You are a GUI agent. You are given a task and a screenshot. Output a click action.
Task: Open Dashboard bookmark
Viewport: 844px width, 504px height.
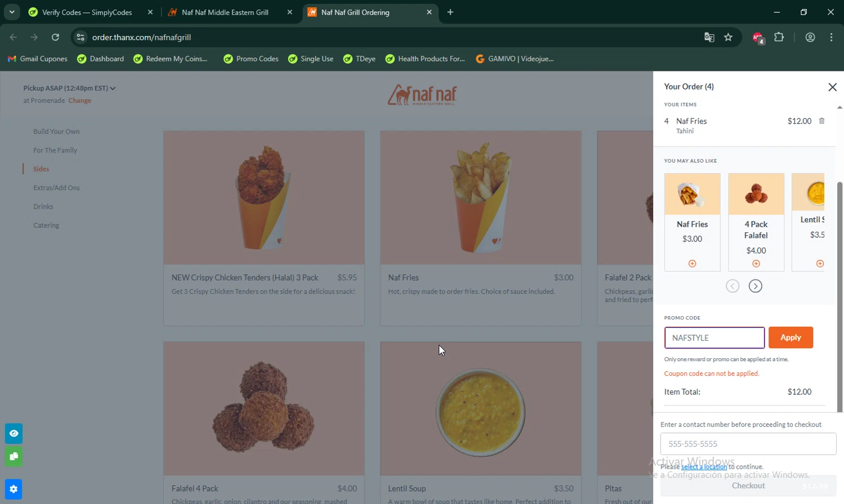click(101, 59)
